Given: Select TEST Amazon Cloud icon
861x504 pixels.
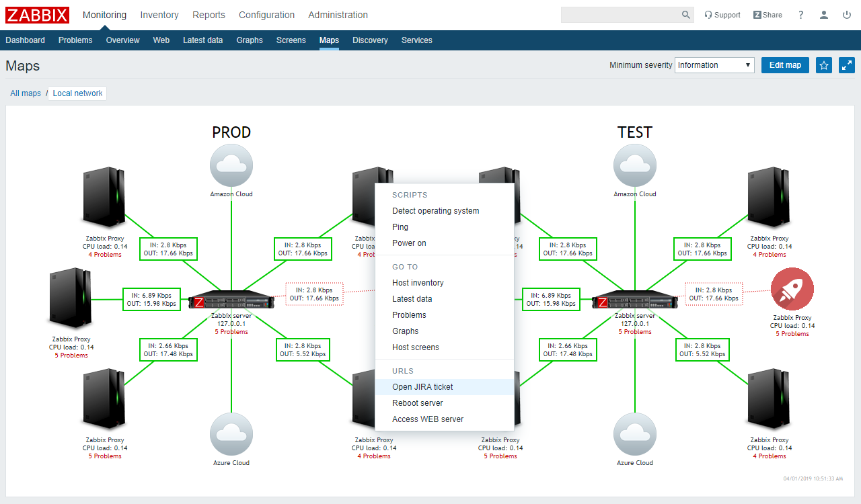Looking at the screenshot, I should click(x=635, y=165).
